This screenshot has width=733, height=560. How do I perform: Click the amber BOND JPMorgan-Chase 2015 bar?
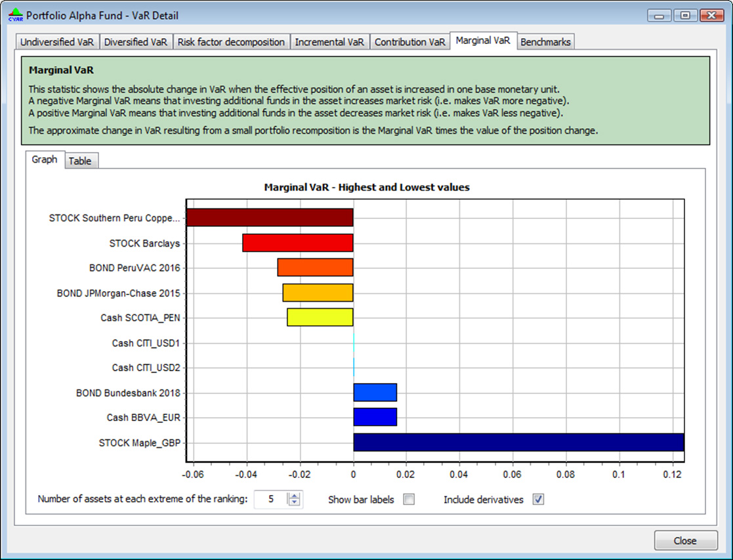point(318,293)
